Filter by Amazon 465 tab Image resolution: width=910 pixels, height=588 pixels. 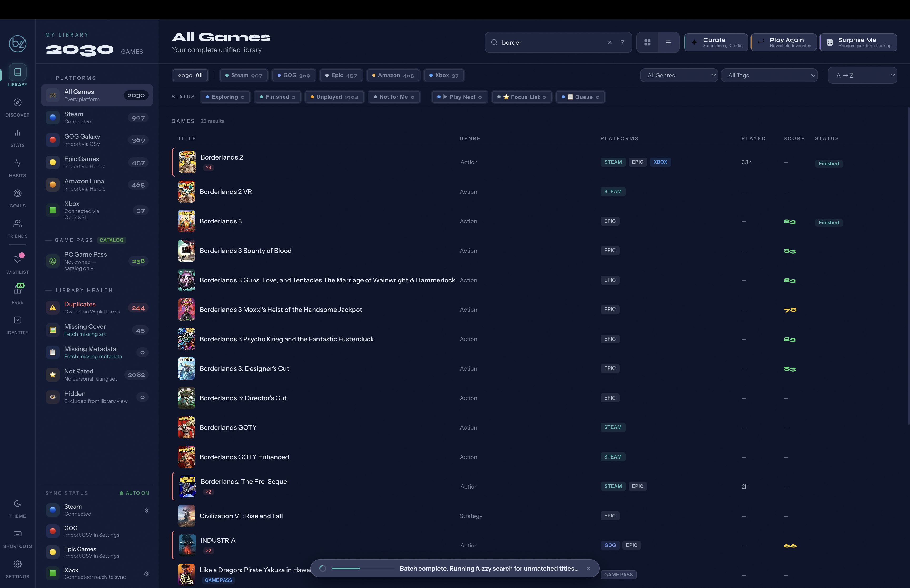point(393,75)
